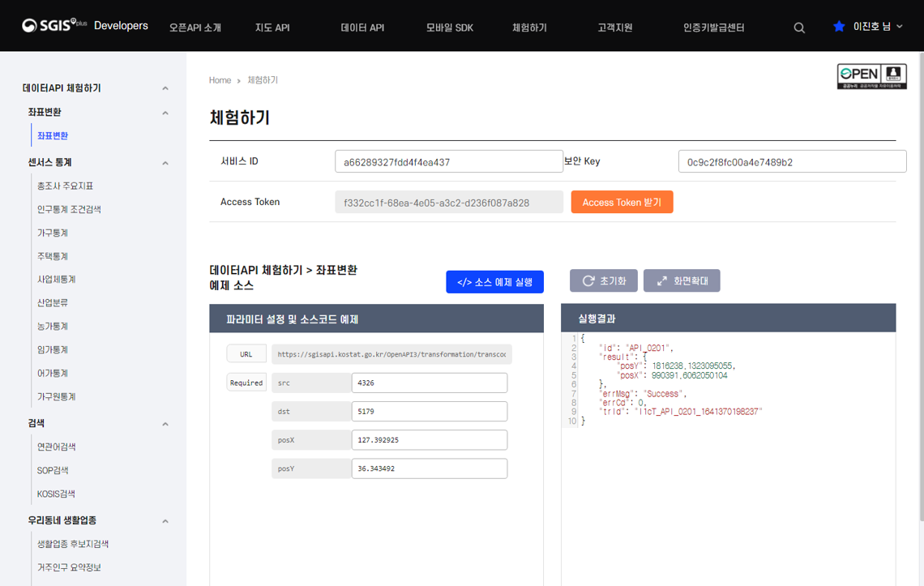This screenshot has width=924, height=586.
Task: Select SOP검색 in the sidebar
Action: 51,470
